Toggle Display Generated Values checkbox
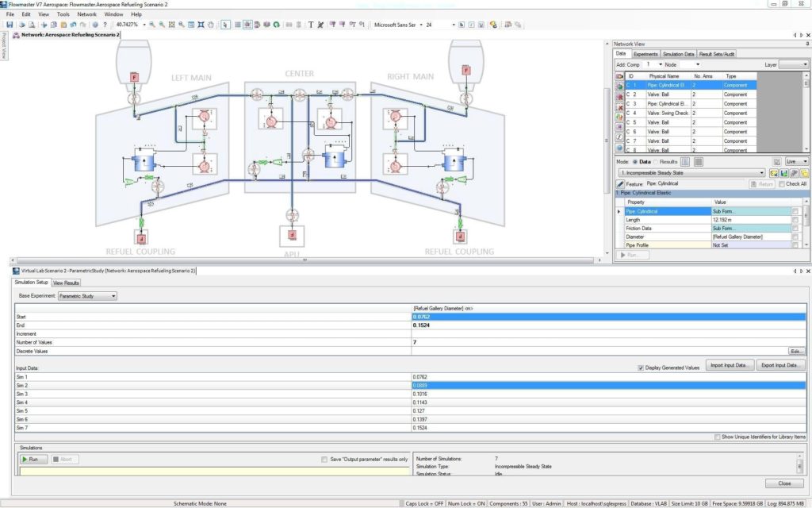812x508 pixels. [x=641, y=368]
